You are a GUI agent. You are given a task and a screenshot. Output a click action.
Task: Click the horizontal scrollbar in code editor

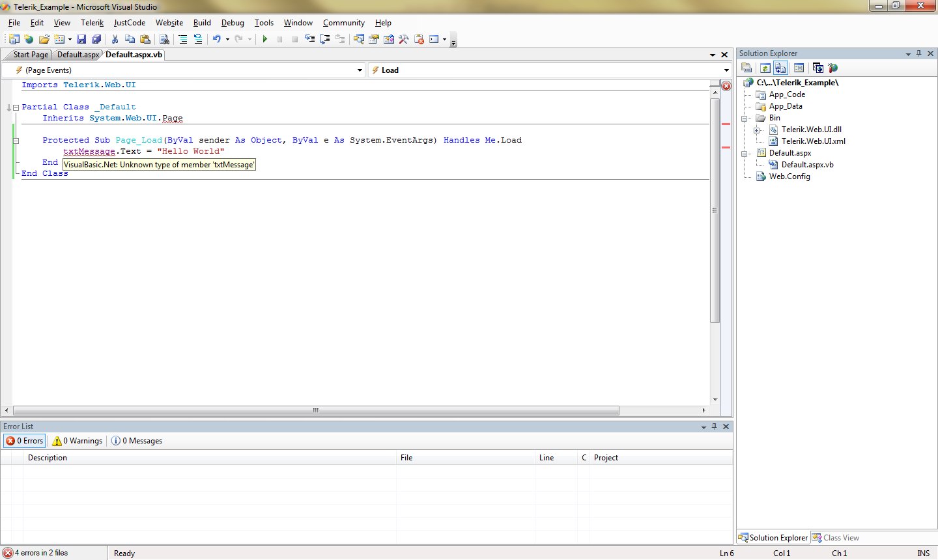316,411
